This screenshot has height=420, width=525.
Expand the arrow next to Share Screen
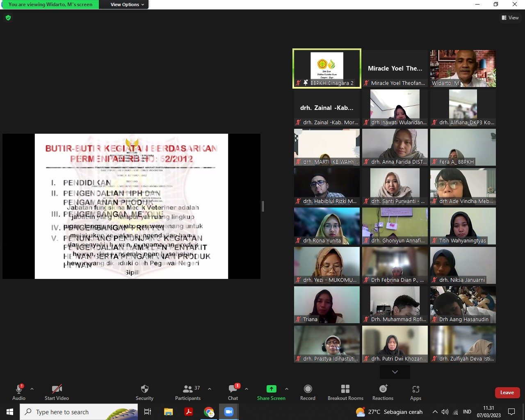tap(286, 389)
